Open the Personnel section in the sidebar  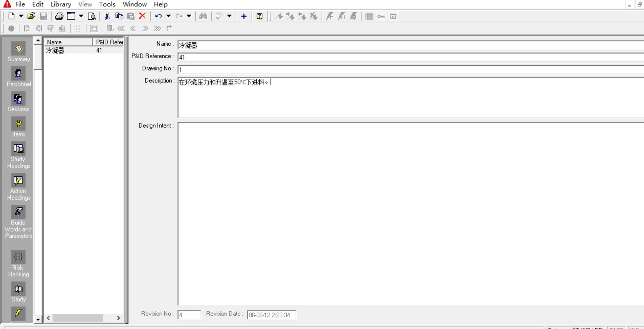(x=18, y=77)
